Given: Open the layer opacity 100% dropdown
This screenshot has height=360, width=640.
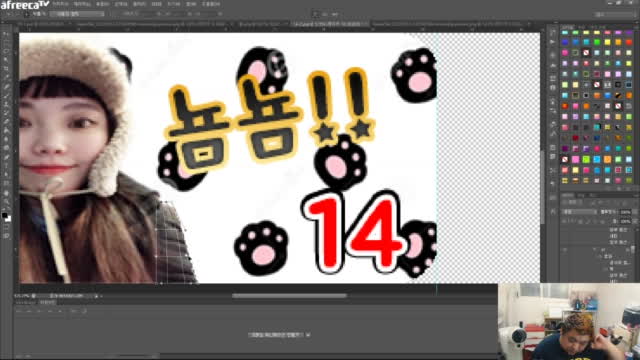Looking at the screenshot, I should (x=626, y=212).
